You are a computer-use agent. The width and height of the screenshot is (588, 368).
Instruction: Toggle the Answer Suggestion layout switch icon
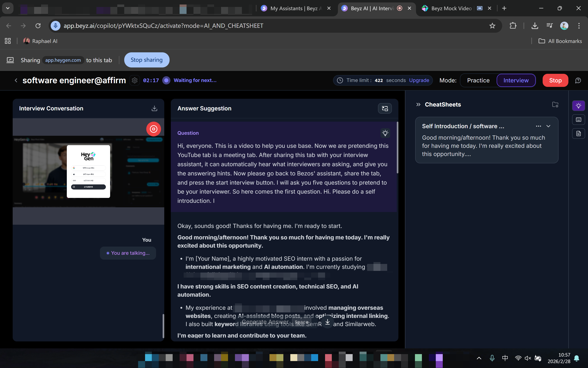click(385, 108)
